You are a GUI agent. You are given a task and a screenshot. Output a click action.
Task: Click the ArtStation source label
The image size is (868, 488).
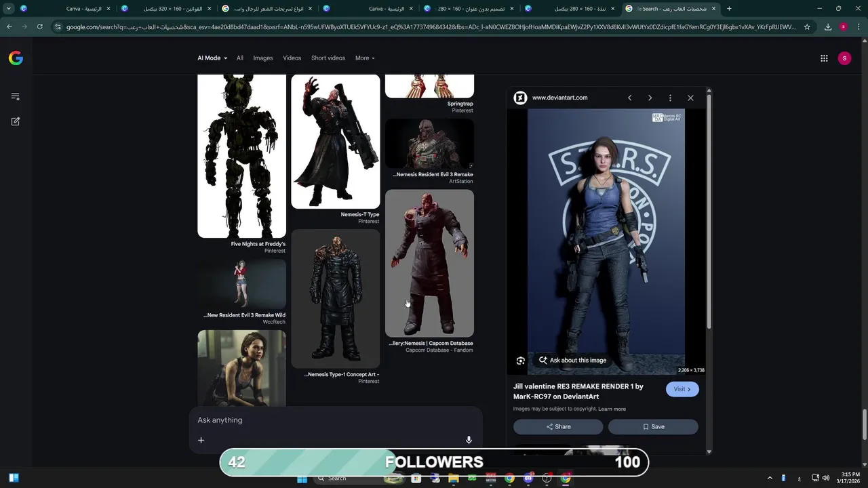(461, 182)
